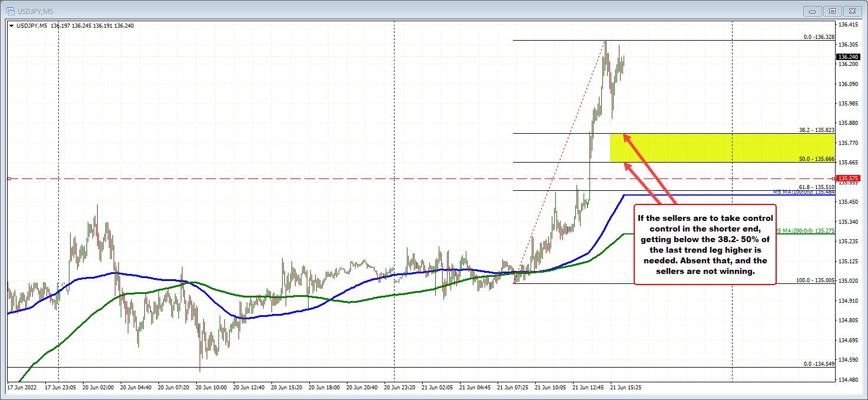868x400 pixels.
Task: Click the Fibonacci label 50.0 - 135.666
Action: click(x=817, y=158)
